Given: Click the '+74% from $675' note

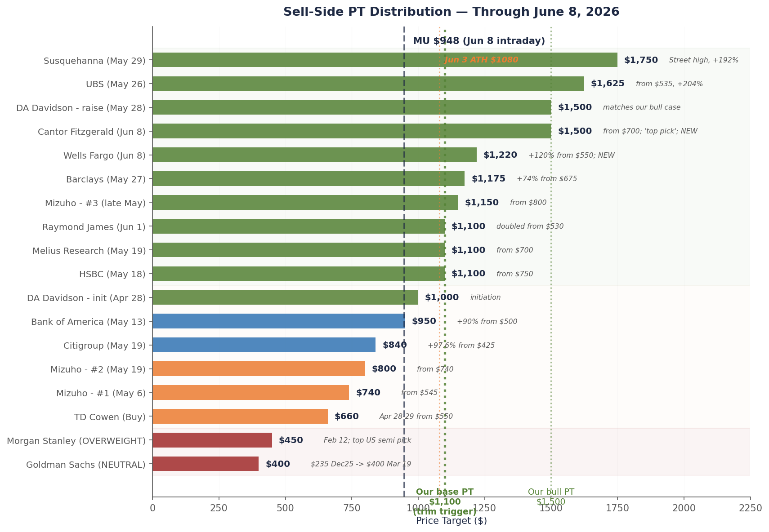Looking at the screenshot, I should pyautogui.click(x=547, y=179).
